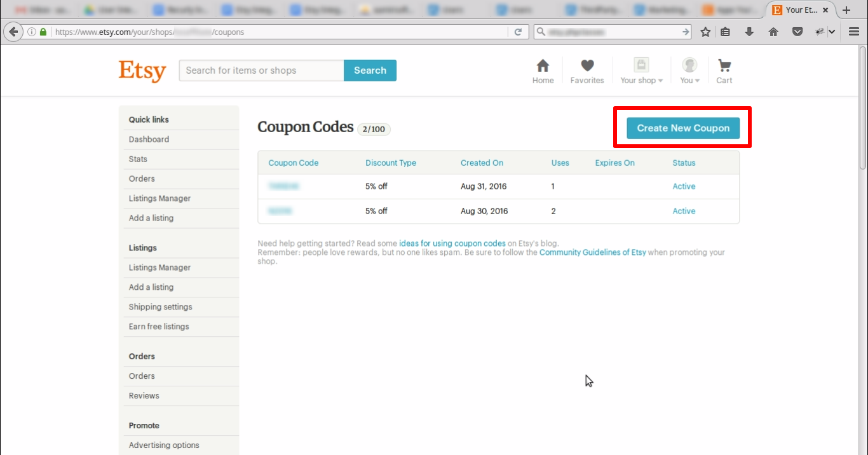Click the browser back arrow button
This screenshot has width=868, height=455.
point(13,32)
